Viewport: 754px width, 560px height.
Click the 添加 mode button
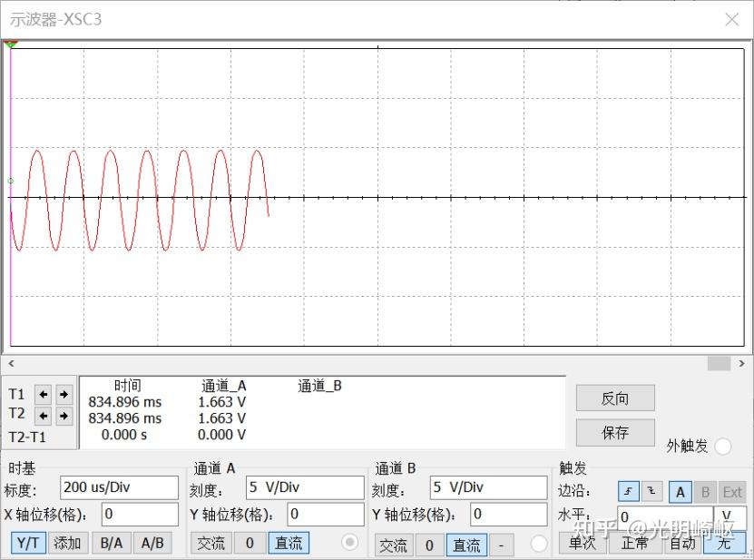click(67, 543)
